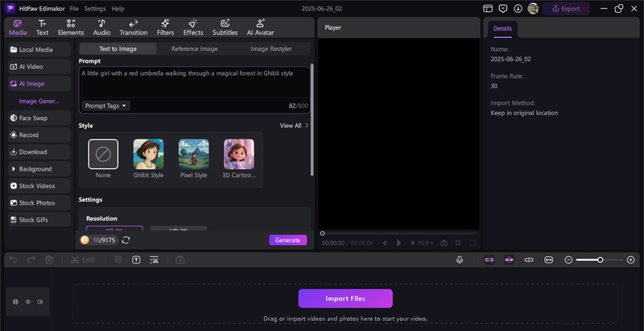Viewport: 644px width, 331px height.
Task: Click inside the Prompt text field
Action: [x=195, y=82]
